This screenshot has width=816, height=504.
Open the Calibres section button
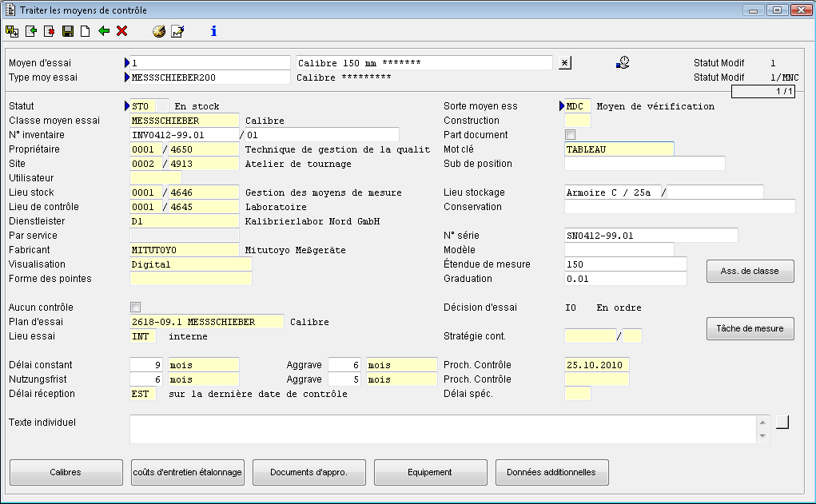(66, 472)
